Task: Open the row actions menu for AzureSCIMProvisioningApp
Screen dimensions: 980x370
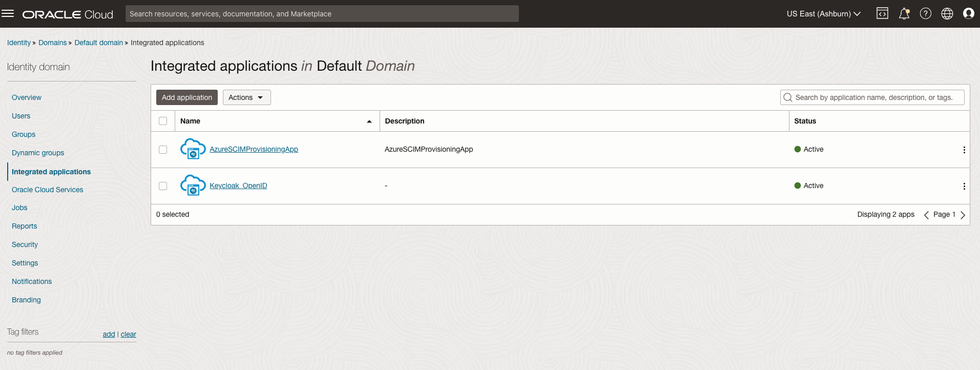Action: [964, 150]
